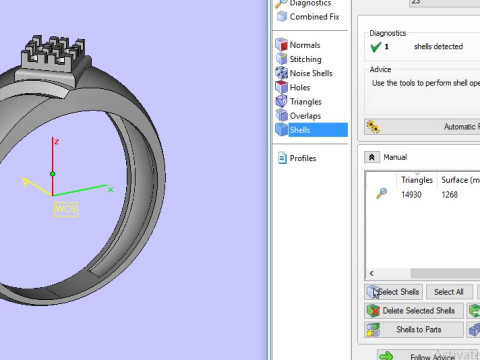Screen dimensions: 480x360
Task: Click the Follow Advice button
Action: click(429, 355)
